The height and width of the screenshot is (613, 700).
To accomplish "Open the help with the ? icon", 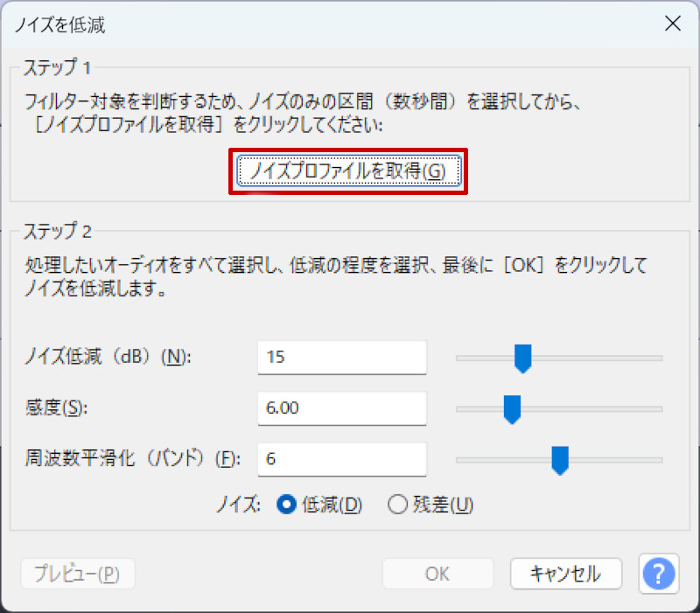I will click(658, 574).
